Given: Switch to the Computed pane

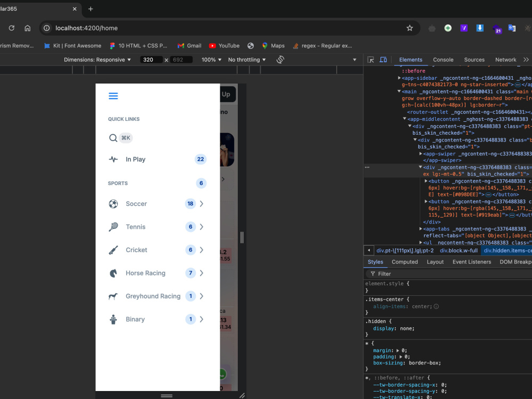Looking at the screenshot, I should click(x=405, y=262).
